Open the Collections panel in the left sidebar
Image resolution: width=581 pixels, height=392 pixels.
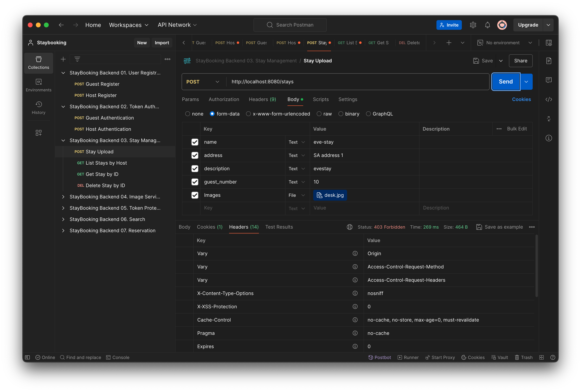(38, 63)
